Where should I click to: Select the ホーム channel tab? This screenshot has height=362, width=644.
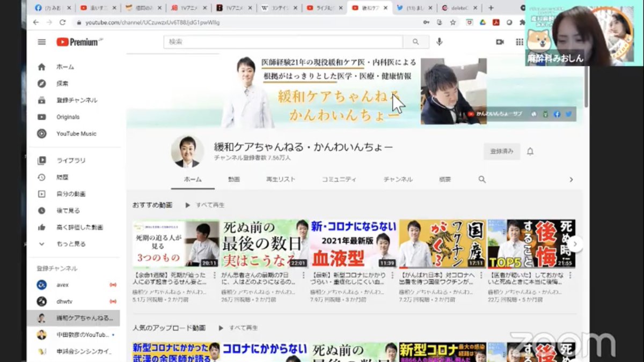click(x=193, y=180)
